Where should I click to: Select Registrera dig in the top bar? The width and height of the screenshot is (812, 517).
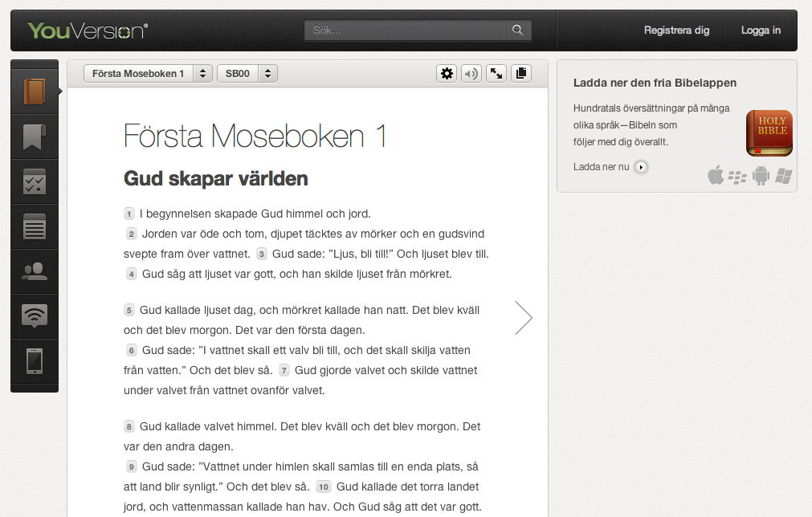click(676, 30)
